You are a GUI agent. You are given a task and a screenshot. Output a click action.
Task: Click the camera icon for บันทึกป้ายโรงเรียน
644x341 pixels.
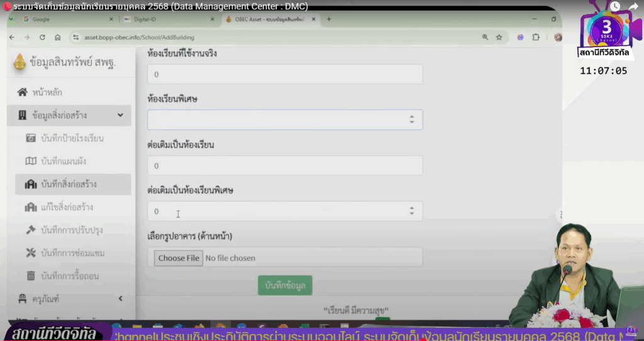pyautogui.click(x=30, y=138)
